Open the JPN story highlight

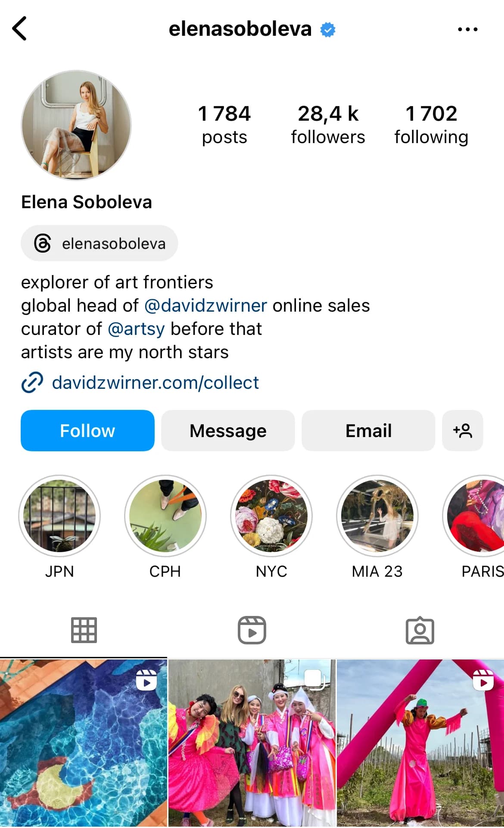pos(60,516)
